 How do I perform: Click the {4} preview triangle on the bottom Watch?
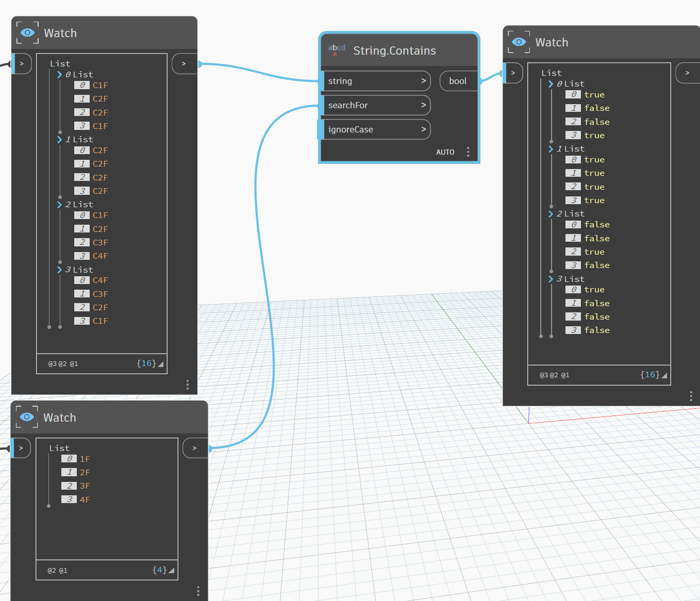171,570
